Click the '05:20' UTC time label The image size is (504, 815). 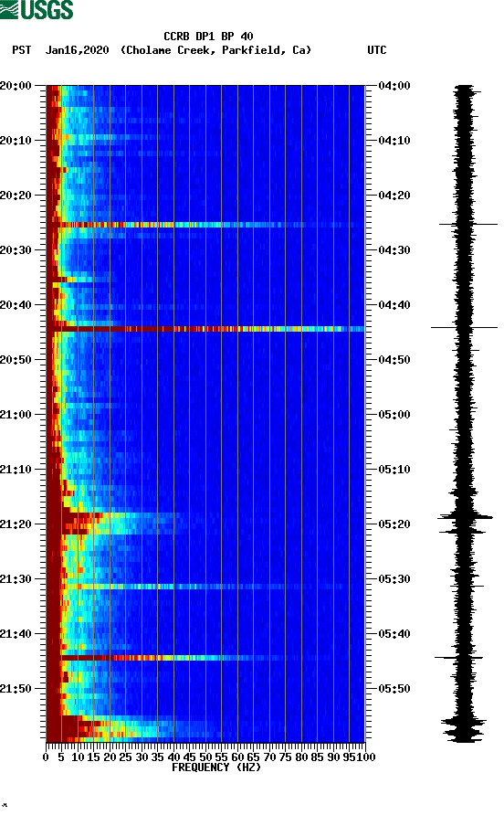coord(394,524)
